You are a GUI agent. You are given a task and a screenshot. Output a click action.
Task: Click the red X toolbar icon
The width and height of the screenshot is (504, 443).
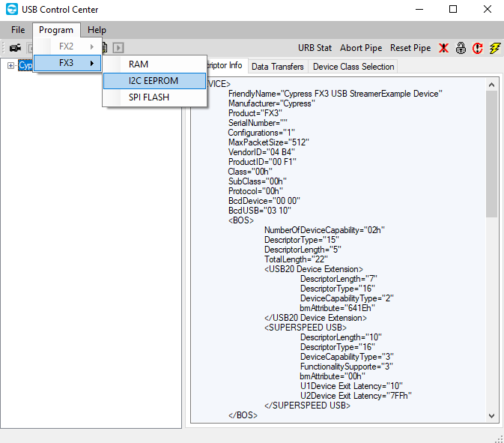443,48
